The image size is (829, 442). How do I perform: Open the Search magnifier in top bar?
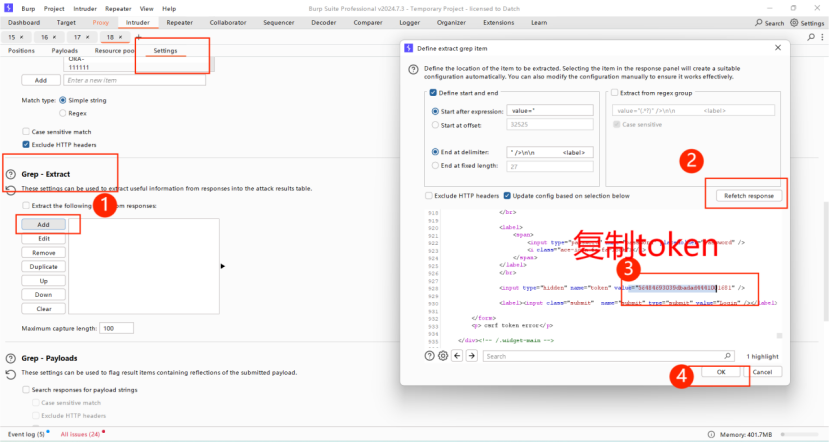tap(759, 23)
